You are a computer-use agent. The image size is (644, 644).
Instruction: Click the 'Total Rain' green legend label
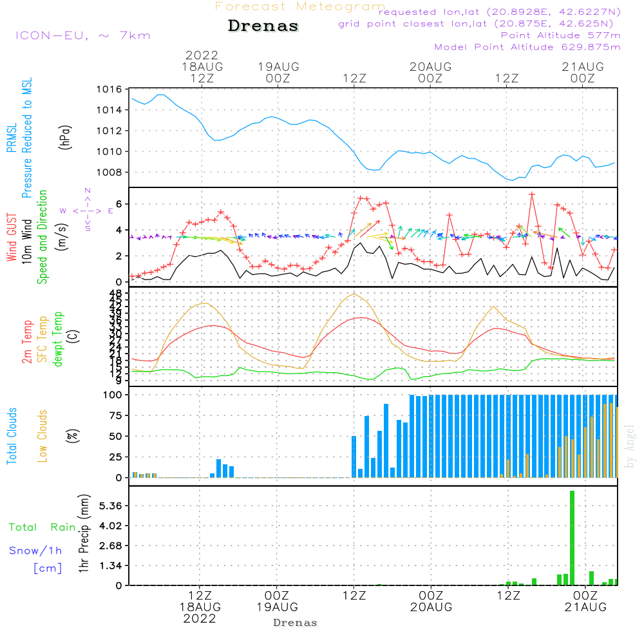pyautogui.click(x=43, y=527)
